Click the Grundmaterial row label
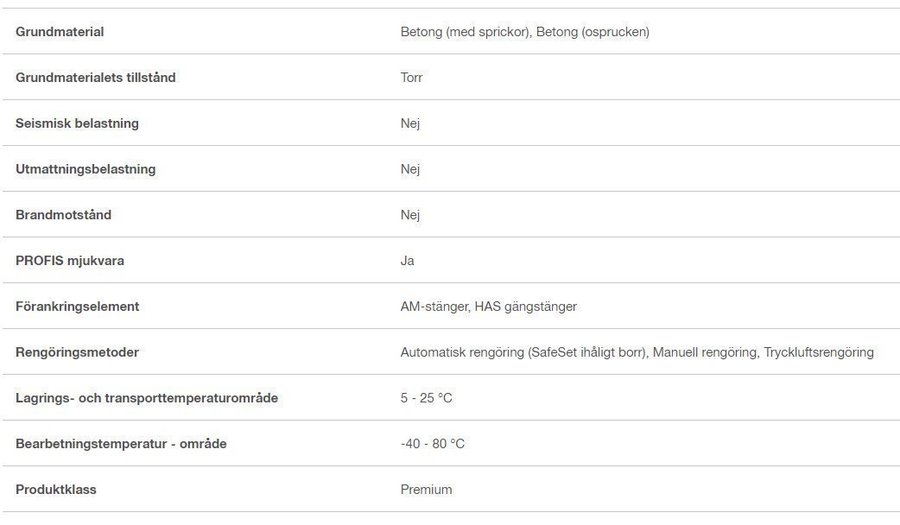 60,32
